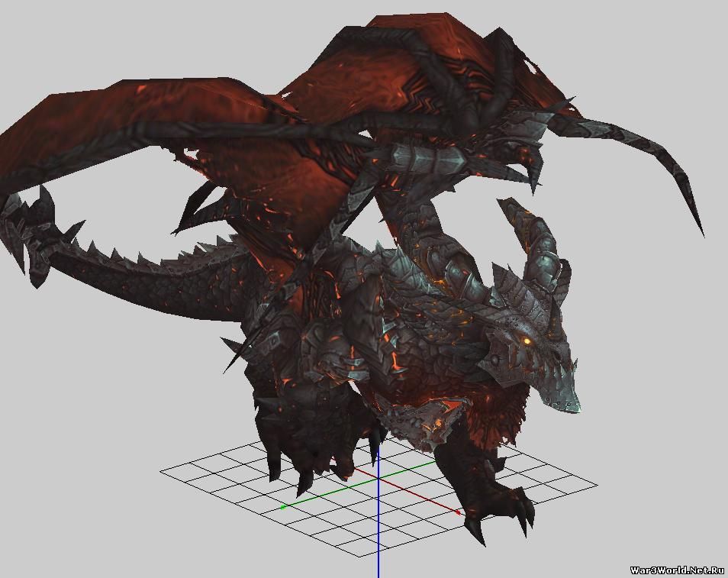The height and width of the screenshot is (578, 728).
Task: Click the War3World.Net.Ru watermark text
Action: [676, 570]
